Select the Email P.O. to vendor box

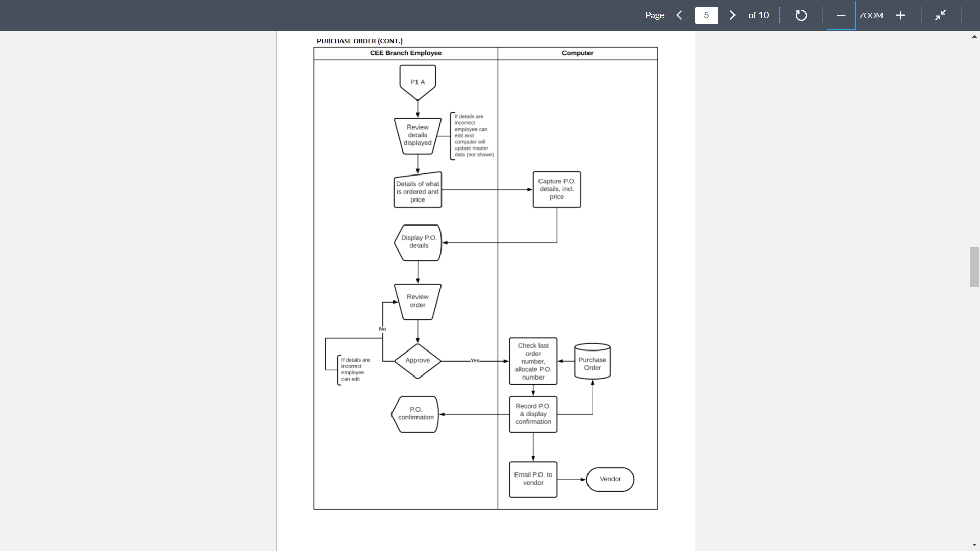click(533, 479)
